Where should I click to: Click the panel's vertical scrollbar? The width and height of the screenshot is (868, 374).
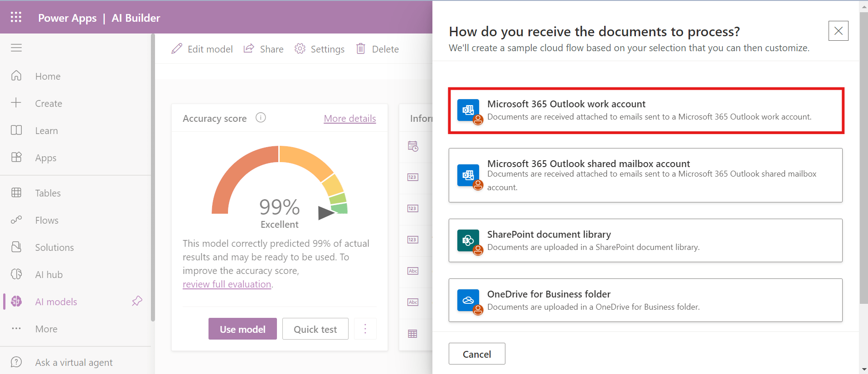[863, 158]
